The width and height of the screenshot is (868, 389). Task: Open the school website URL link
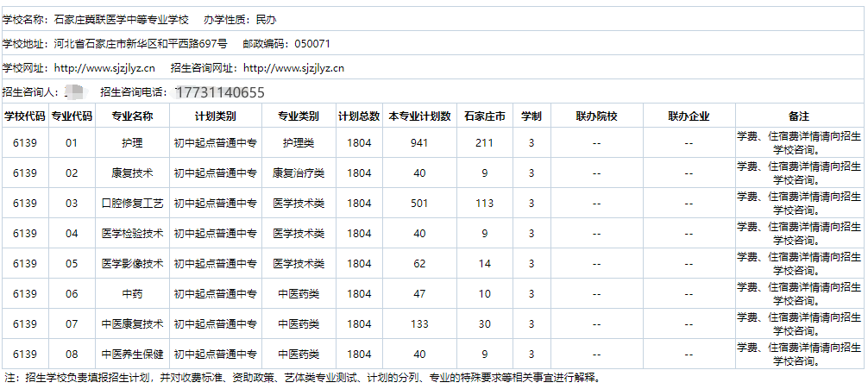point(104,68)
